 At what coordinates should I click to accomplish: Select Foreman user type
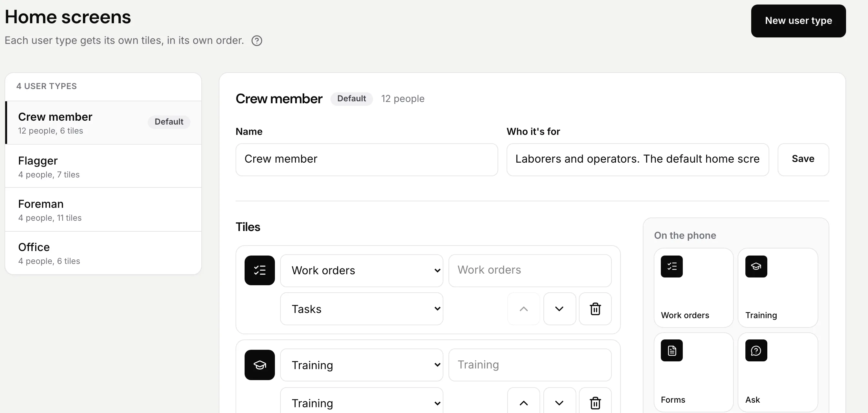tap(103, 209)
